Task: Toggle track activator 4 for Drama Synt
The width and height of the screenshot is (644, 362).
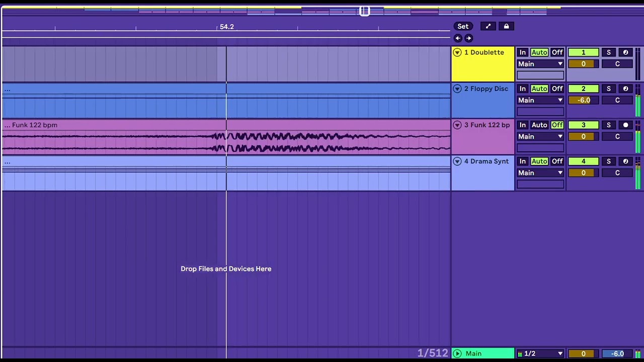Action: point(584,161)
